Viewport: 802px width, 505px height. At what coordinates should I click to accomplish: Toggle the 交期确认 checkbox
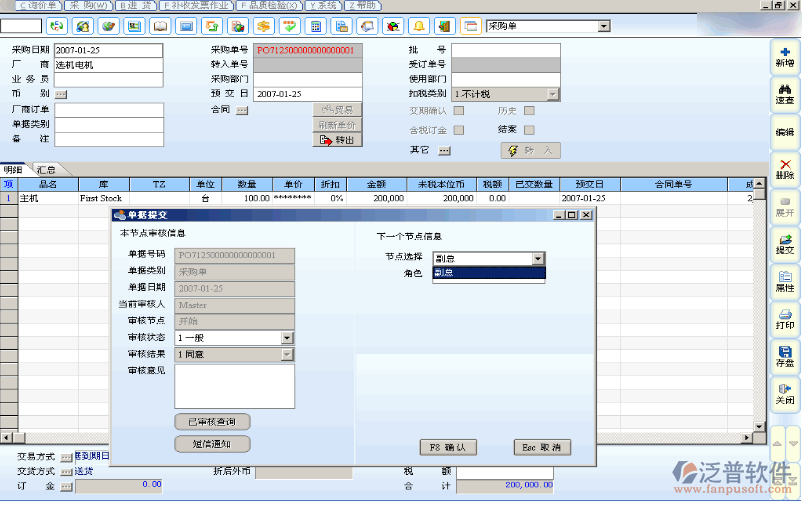click(459, 111)
